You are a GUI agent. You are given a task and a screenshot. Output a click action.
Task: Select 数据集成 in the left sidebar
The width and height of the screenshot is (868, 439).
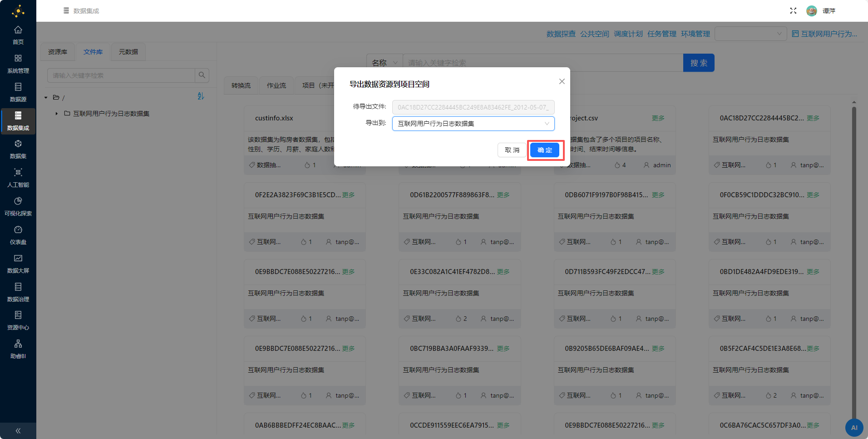coord(18,121)
